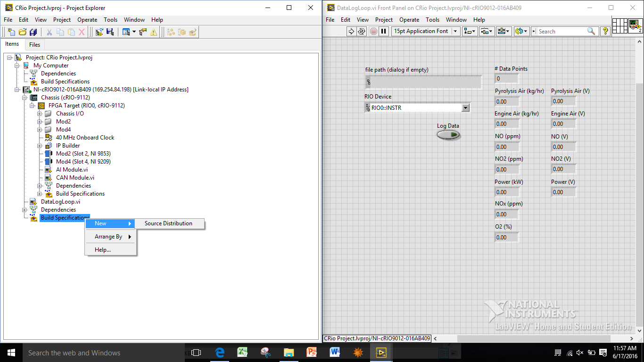The width and height of the screenshot is (644, 362).
Task: Open Reorder dropdown in front panel toolbar
Action: click(x=521, y=31)
